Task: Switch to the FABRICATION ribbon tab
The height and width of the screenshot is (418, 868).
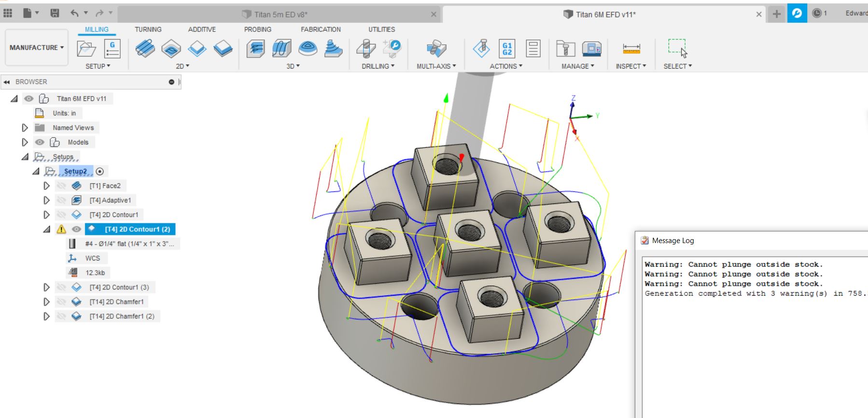Action: [x=321, y=29]
